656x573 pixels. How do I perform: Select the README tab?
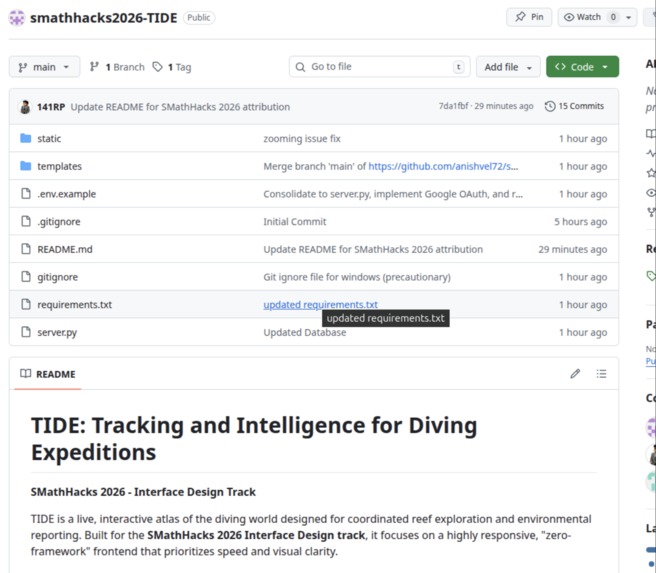48,374
